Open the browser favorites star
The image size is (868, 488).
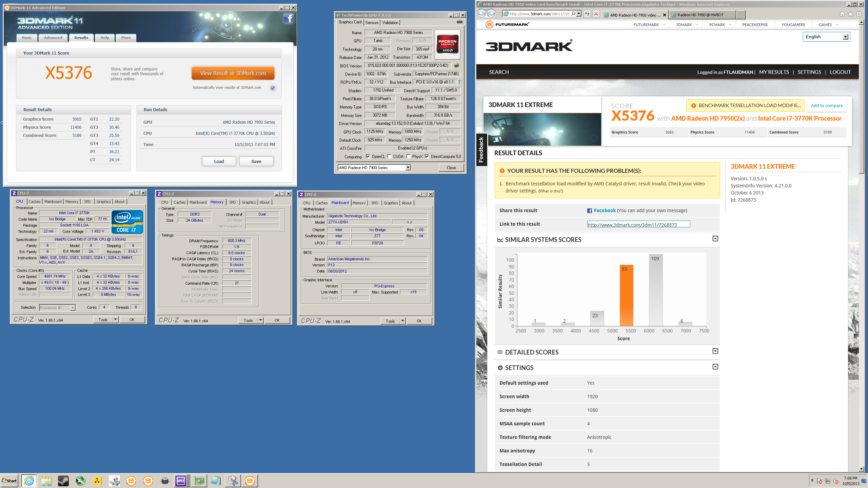(850, 14)
